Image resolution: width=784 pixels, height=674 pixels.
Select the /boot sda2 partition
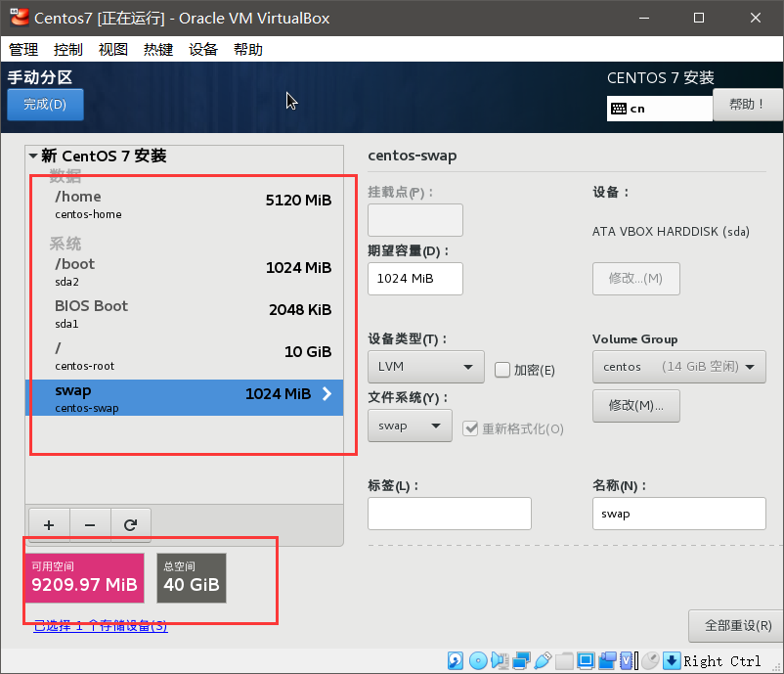tap(185, 272)
